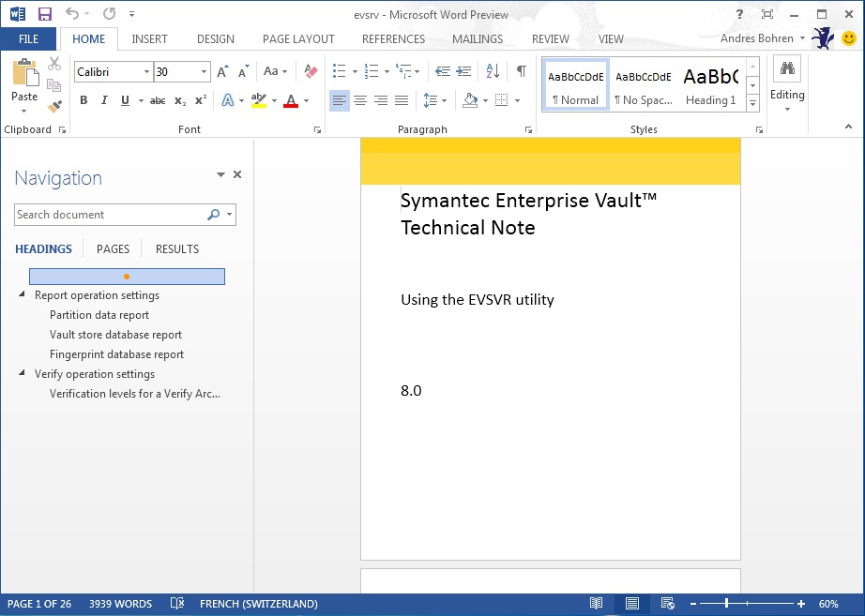This screenshot has height=616, width=865.
Task: Toggle Align Left paragraph alignment
Action: point(340,100)
